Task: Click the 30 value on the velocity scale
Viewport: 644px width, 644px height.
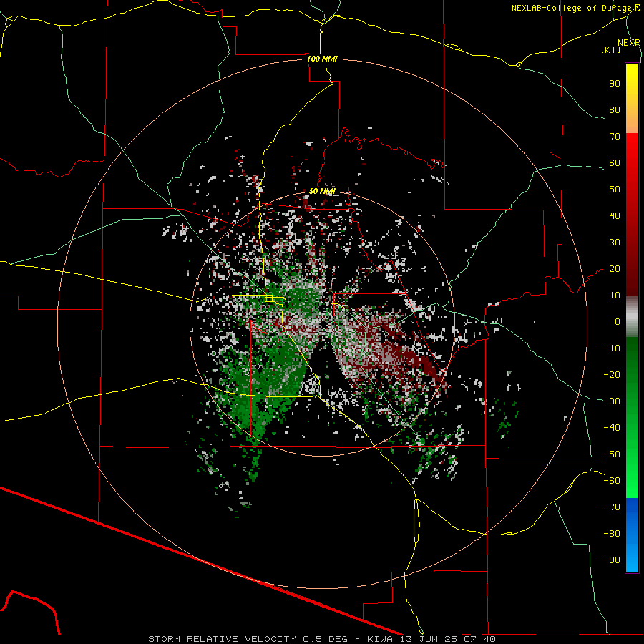Action: coord(615,243)
